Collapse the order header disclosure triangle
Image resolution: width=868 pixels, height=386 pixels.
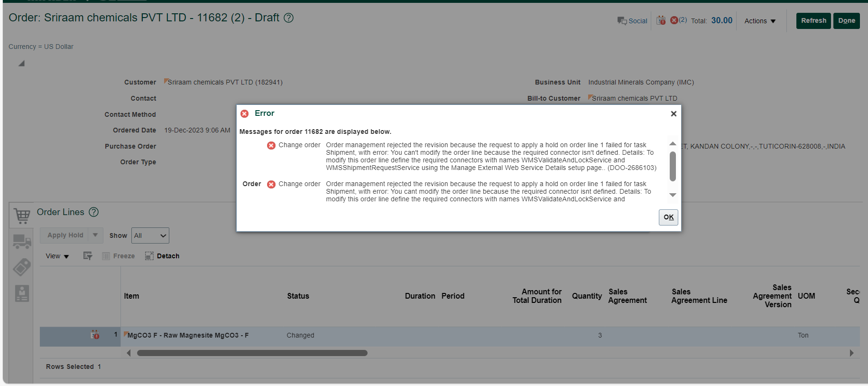click(21, 63)
